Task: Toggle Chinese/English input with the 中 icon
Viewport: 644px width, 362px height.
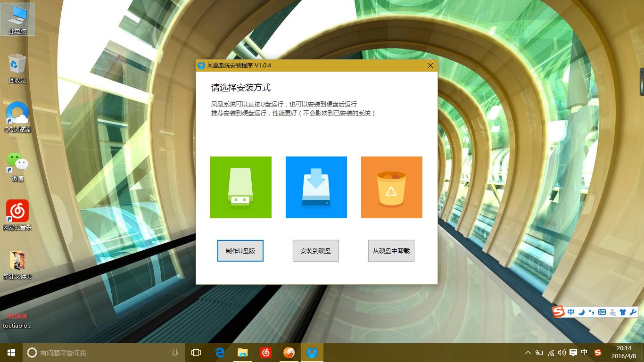Action: [x=571, y=312]
